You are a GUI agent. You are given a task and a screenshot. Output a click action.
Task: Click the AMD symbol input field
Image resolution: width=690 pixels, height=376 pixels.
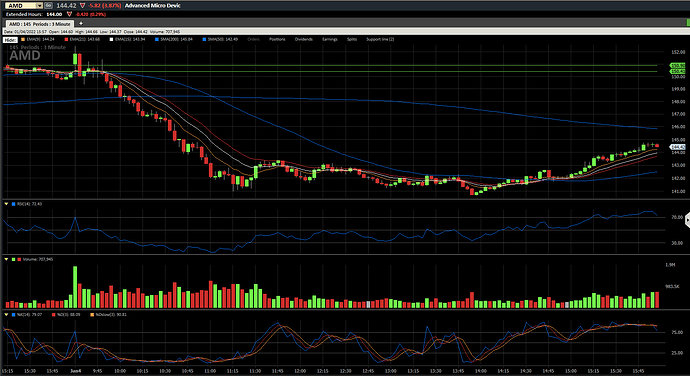[20, 6]
